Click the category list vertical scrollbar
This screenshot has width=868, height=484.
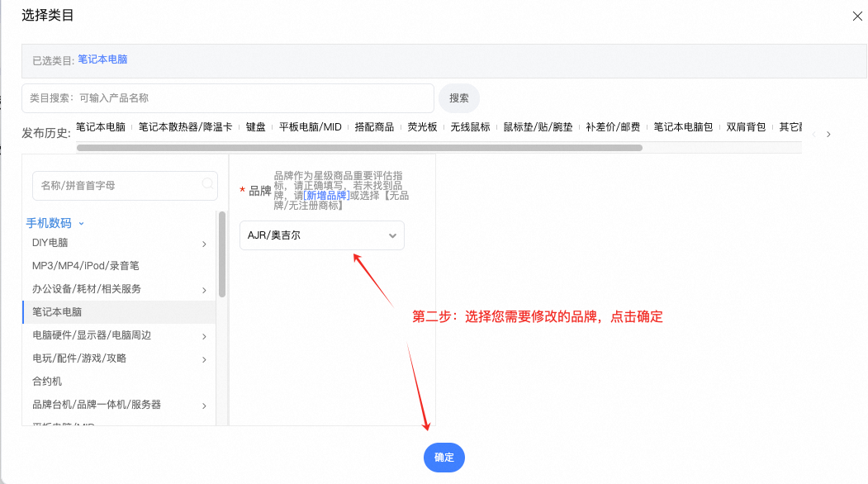coord(222,254)
